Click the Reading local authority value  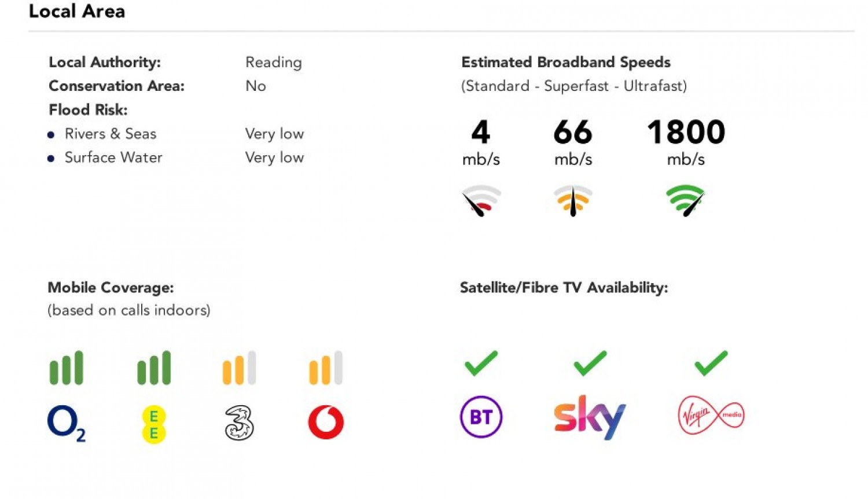point(273,62)
